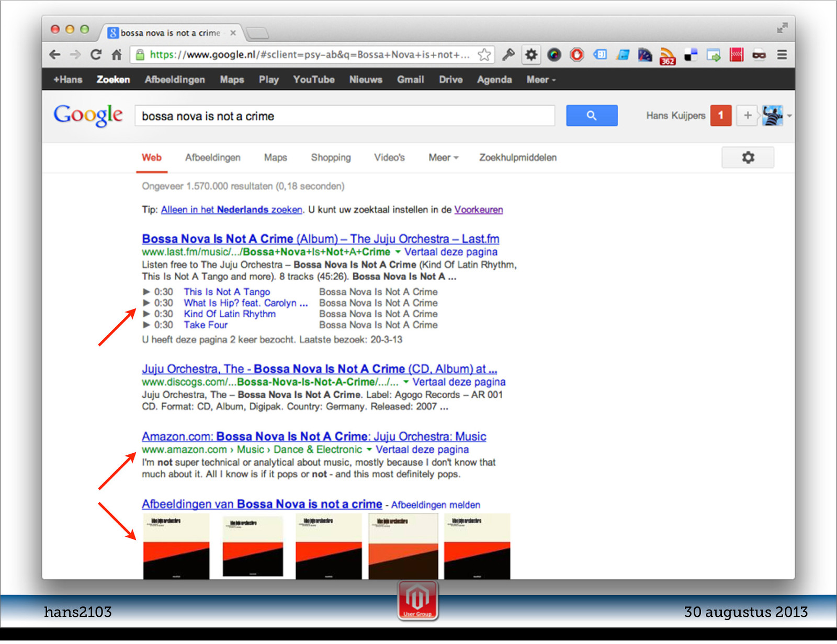This screenshot has height=644, width=837.
Task: Go forward with the forward arrow
Action: point(75,54)
